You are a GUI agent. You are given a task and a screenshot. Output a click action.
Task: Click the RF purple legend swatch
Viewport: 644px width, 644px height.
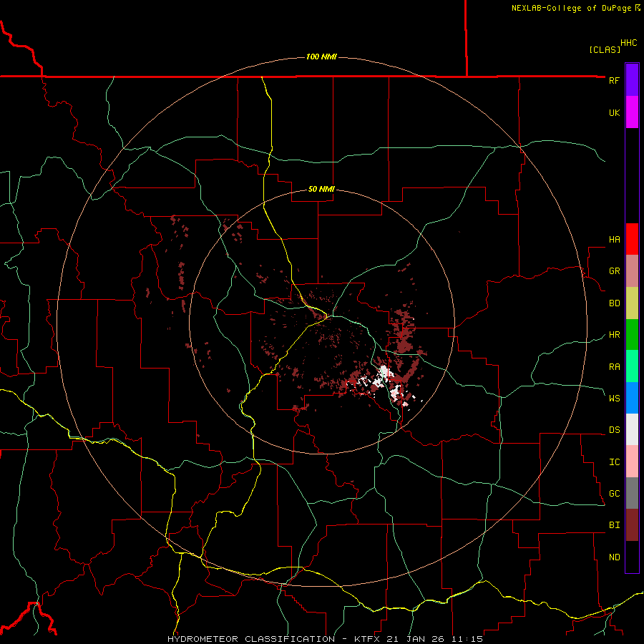(x=632, y=80)
